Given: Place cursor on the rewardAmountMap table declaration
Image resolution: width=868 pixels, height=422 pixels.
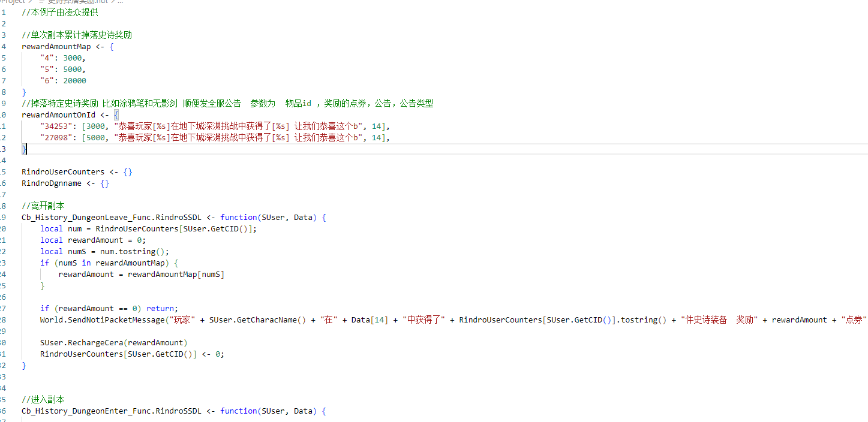Looking at the screenshot, I should 56,47.
